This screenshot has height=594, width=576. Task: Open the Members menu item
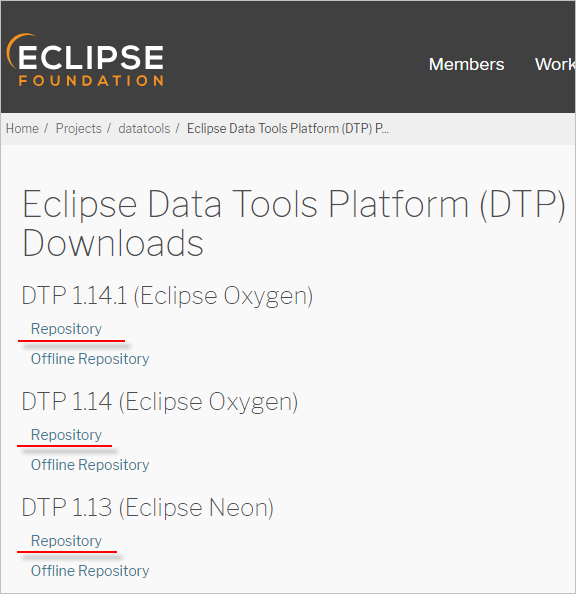(466, 64)
